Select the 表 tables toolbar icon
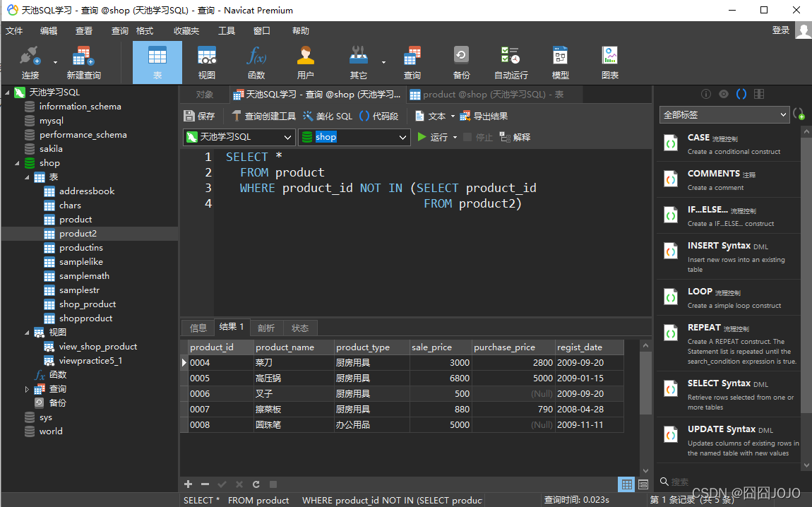Image resolution: width=812 pixels, height=507 pixels. tap(157, 63)
